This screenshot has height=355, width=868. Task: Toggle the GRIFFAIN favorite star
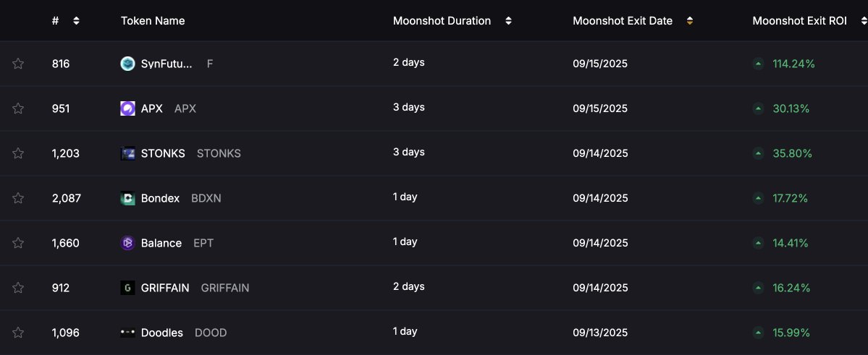(x=17, y=288)
